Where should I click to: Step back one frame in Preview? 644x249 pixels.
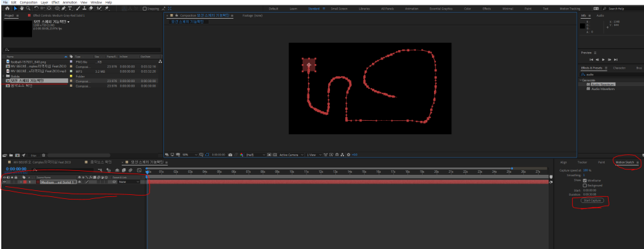(597, 59)
